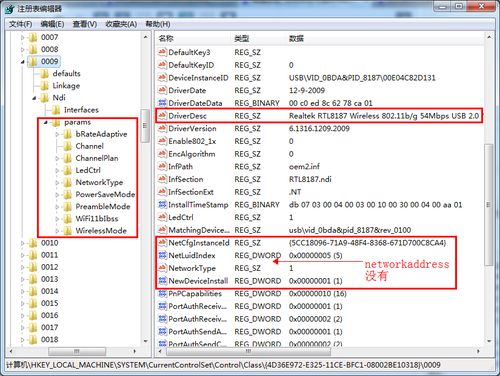The image size is (500, 376).
Task: Click the NetCfgInstanceId string value icon
Action: pyautogui.click(x=162, y=243)
